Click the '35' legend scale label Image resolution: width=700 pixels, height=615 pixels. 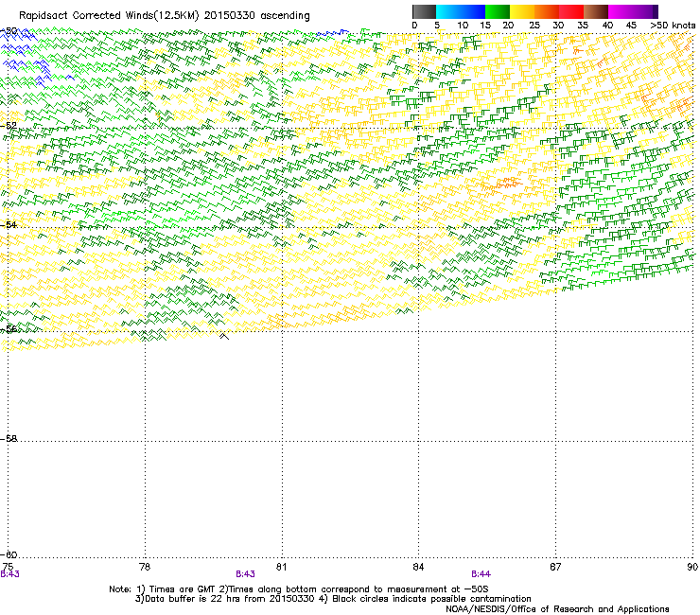(x=583, y=26)
